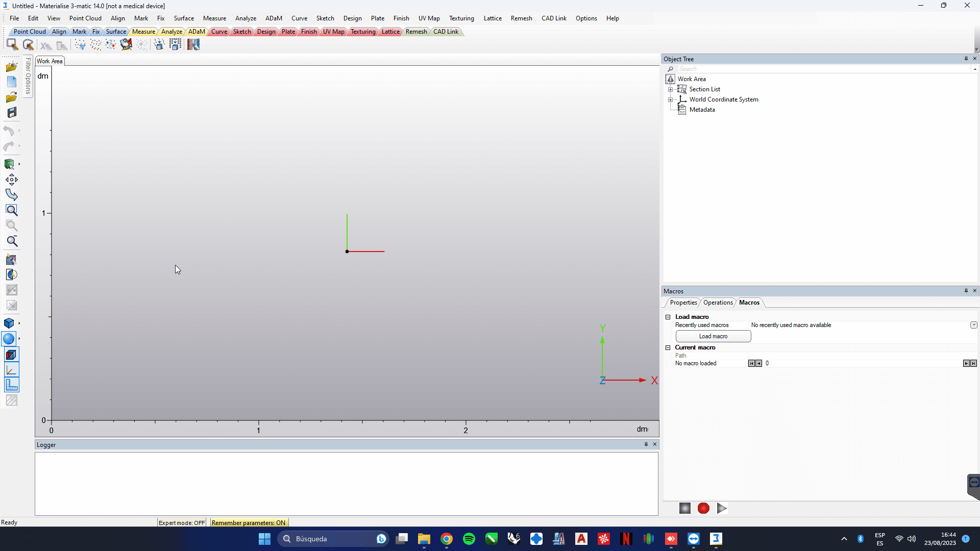Expand World Coordinate System tree node
The width and height of the screenshot is (980, 551).
click(x=670, y=99)
